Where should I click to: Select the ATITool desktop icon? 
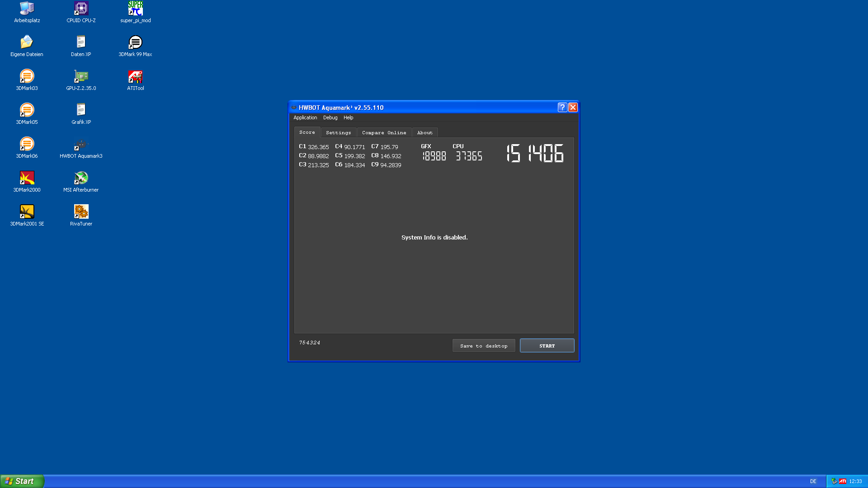pyautogui.click(x=136, y=80)
